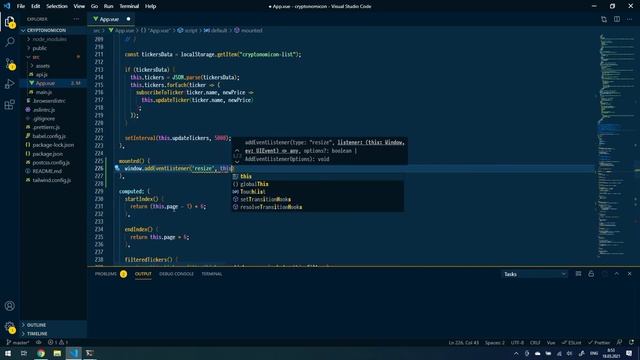Open tailwind.config.js in the explorer
640x360 pixels.
coord(53,180)
